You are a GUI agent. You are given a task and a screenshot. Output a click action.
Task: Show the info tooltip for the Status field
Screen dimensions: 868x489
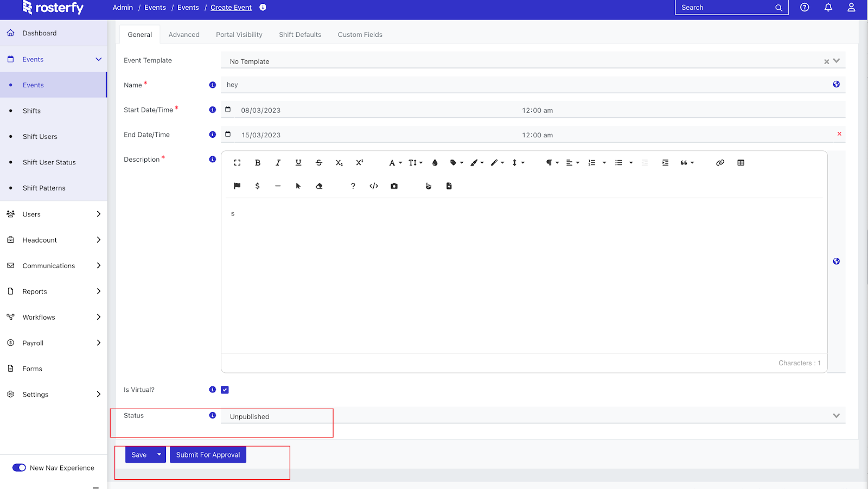coord(213,415)
